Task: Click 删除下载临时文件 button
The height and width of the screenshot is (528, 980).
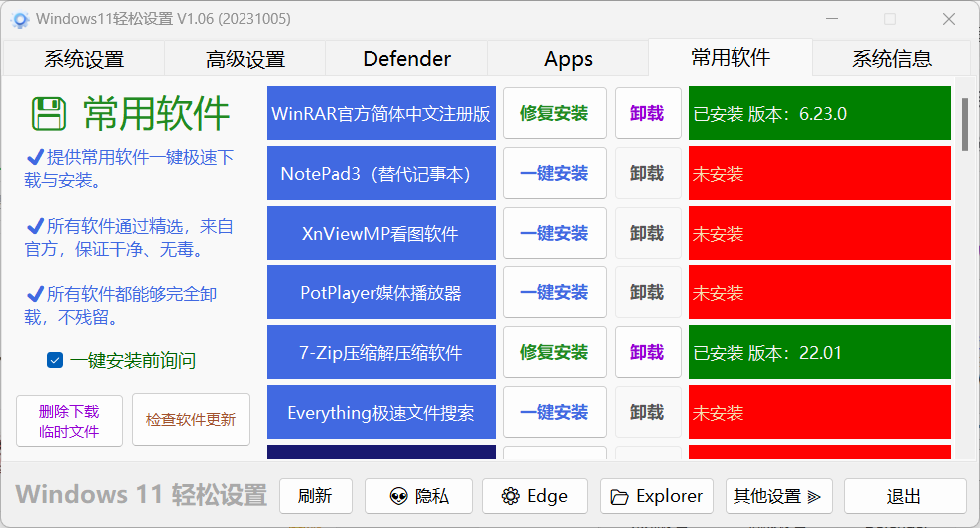Action: click(x=69, y=421)
